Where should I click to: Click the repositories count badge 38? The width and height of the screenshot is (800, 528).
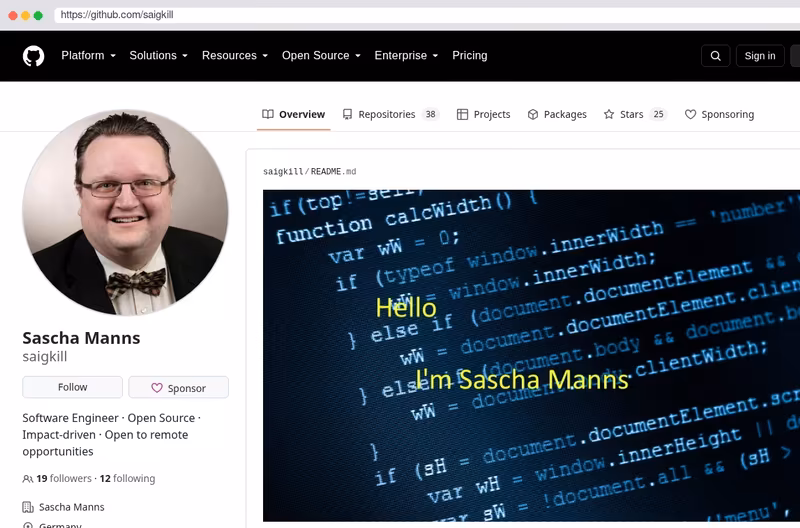click(x=431, y=114)
